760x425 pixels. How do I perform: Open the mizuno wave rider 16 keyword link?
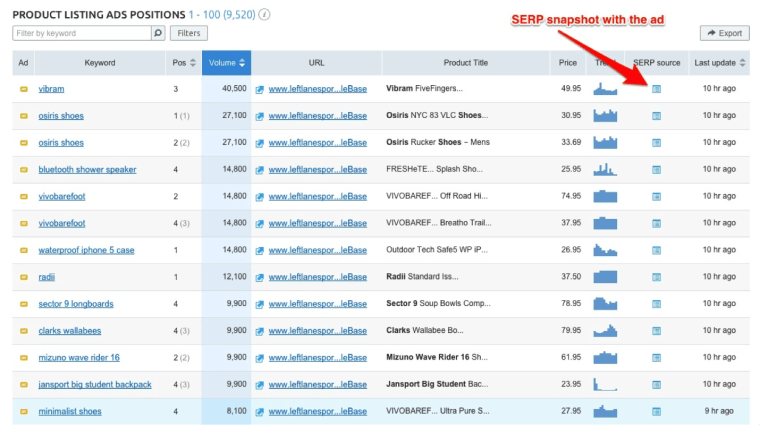click(x=79, y=358)
